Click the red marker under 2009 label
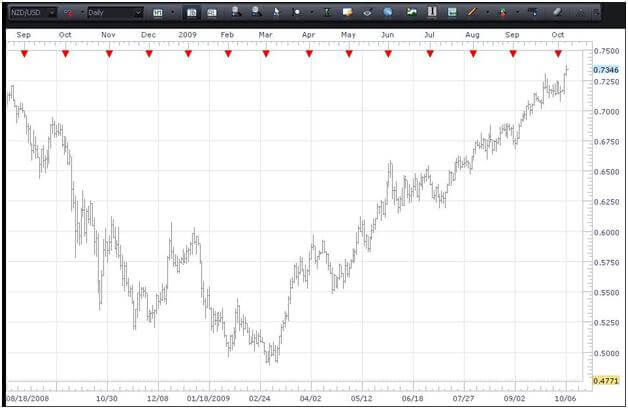Screen dimensions: 628x409 pyautogui.click(x=187, y=53)
